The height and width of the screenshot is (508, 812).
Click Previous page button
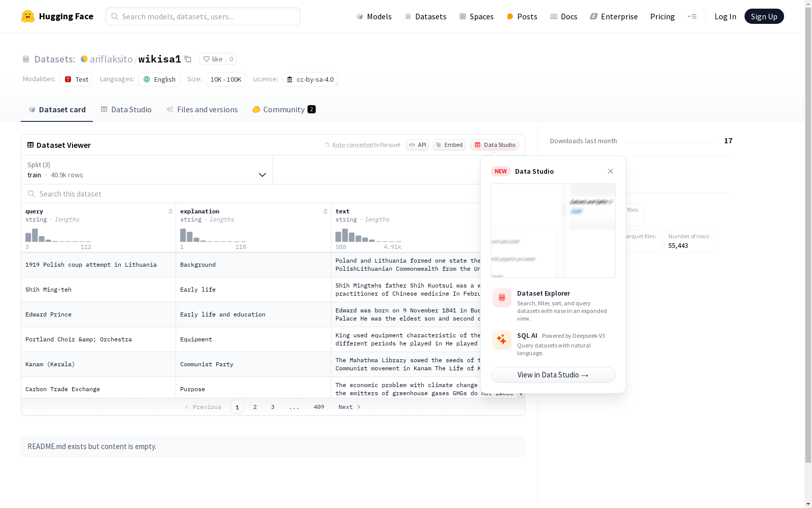tap(203, 407)
